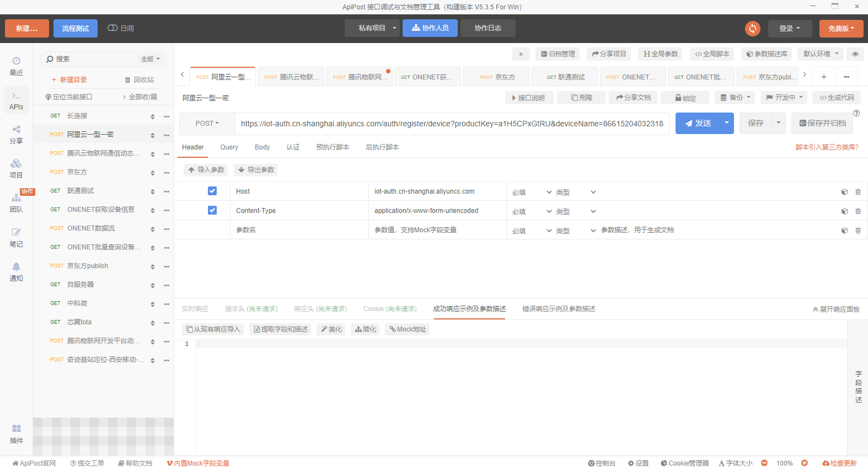Add a new request tab with plus icon
Viewport: 868px width, 475px height.
tap(823, 77)
